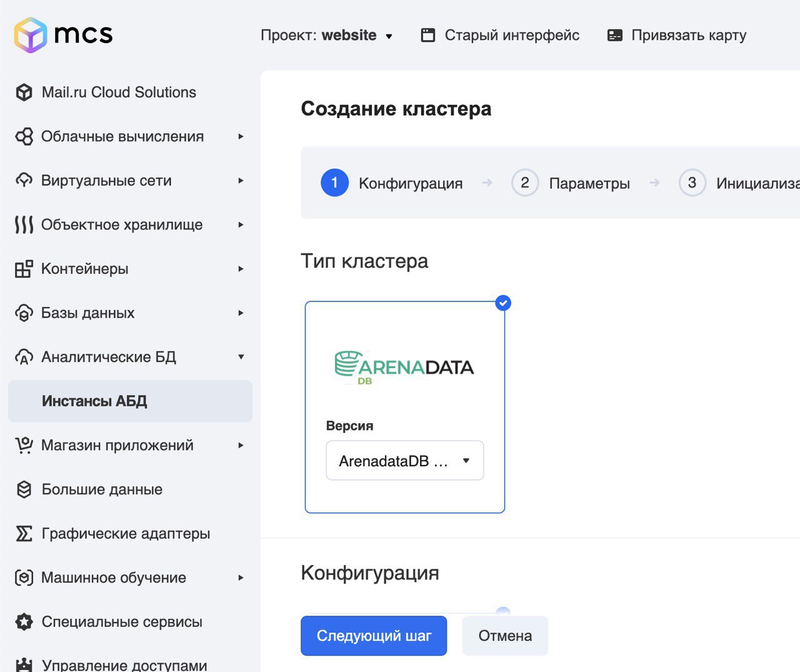Expand the Объектное хранилище submenu arrow
800x672 pixels.
(241, 224)
